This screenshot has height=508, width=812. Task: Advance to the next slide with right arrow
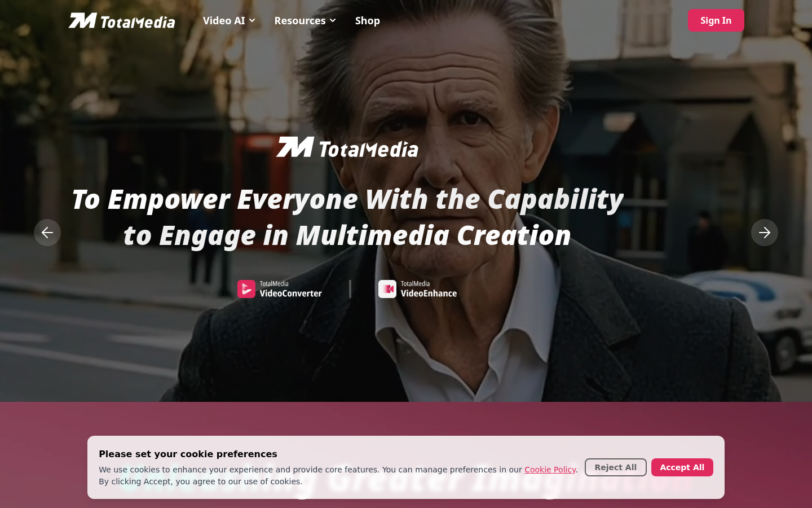pos(765,233)
